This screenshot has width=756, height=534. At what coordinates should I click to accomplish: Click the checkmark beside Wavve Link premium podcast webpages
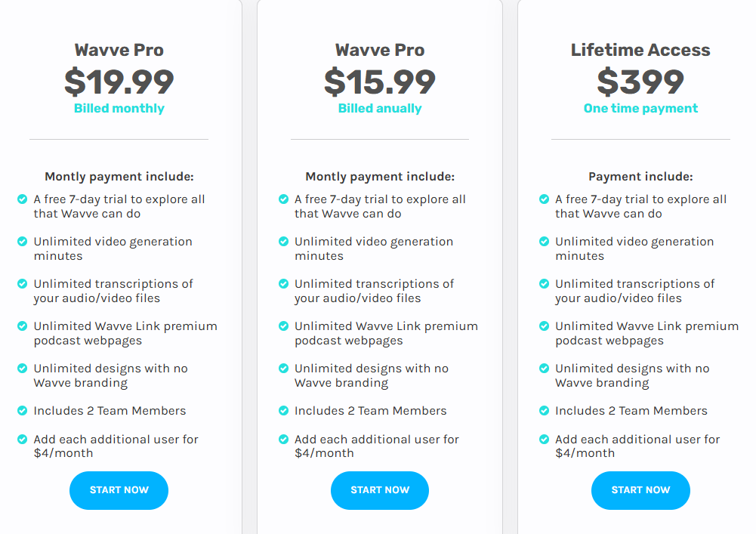click(21, 326)
